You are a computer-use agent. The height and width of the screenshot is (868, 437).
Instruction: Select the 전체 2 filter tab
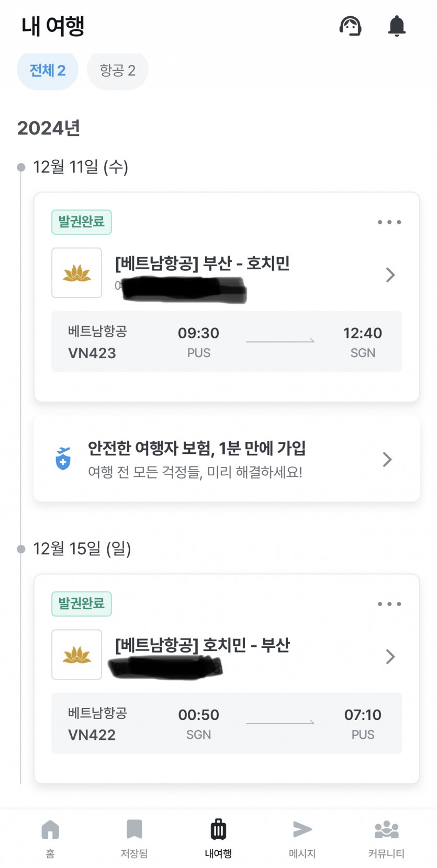tap(48, 71)
